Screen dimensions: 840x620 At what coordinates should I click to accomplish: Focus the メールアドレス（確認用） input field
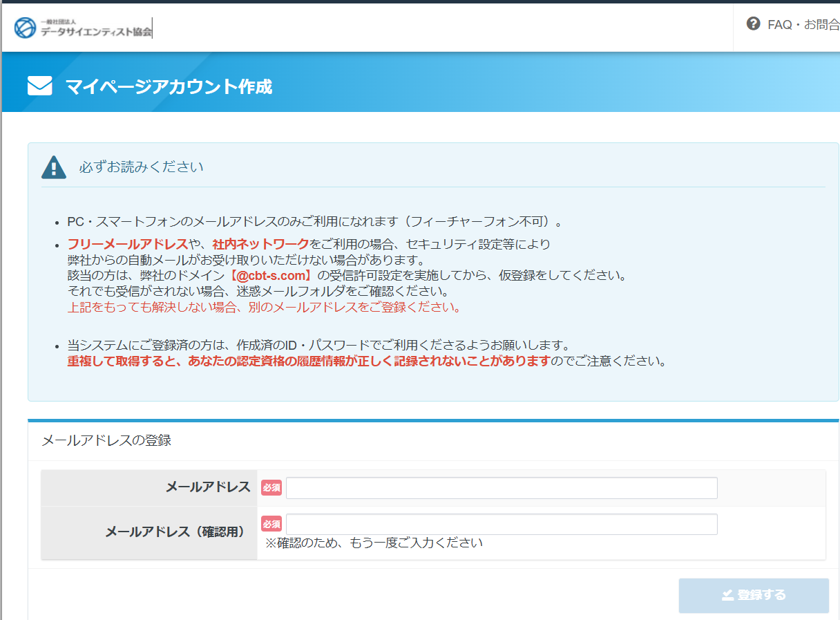502,524
